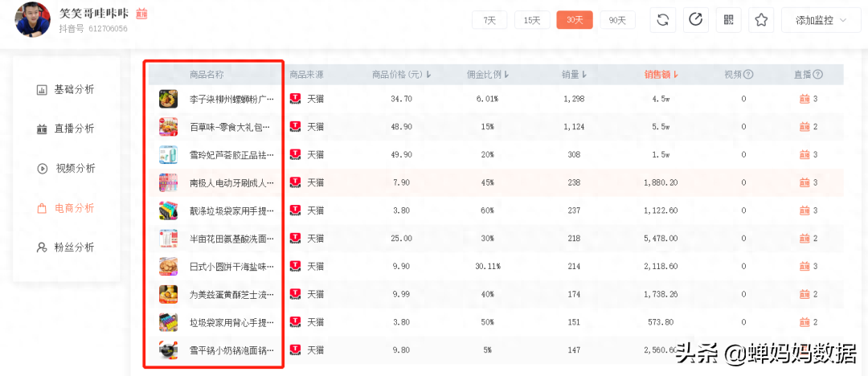Click Tmall icon in 雪玲妃 row

[296, 154]
